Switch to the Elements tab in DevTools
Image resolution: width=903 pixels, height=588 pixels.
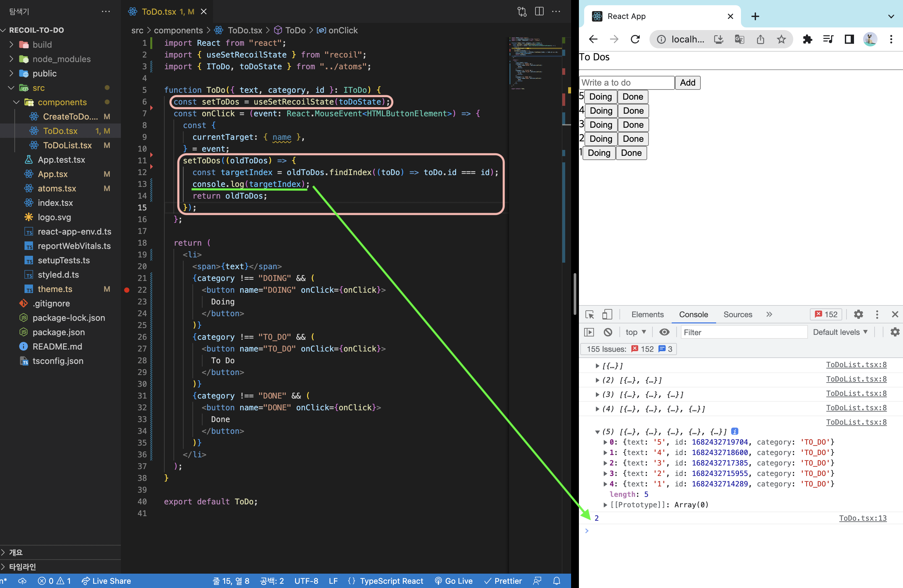click(x=647, y=315)
